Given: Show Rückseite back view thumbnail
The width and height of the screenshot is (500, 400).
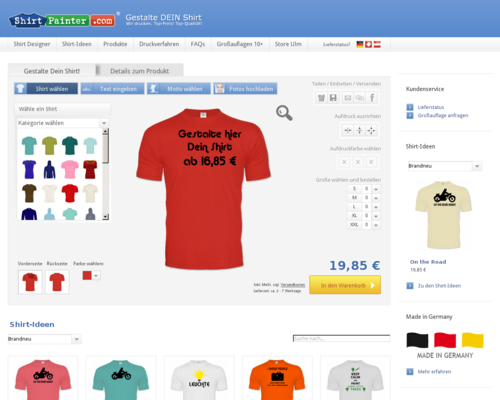Looking at the screenshot, I should click(x=57, y=282).
